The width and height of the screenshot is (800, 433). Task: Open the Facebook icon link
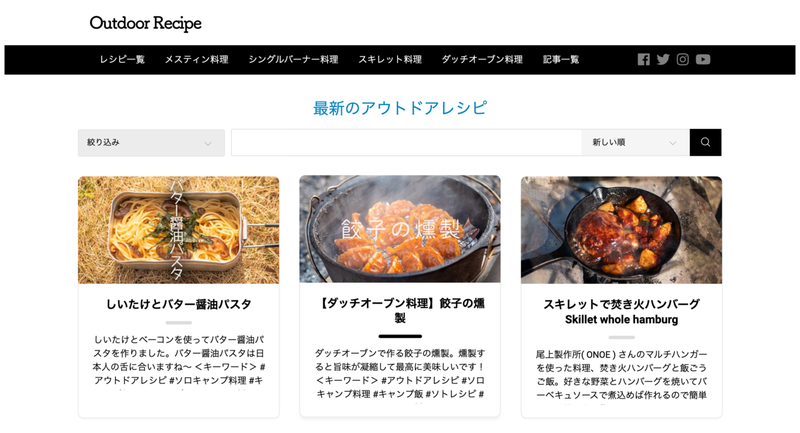click(643, 60)
